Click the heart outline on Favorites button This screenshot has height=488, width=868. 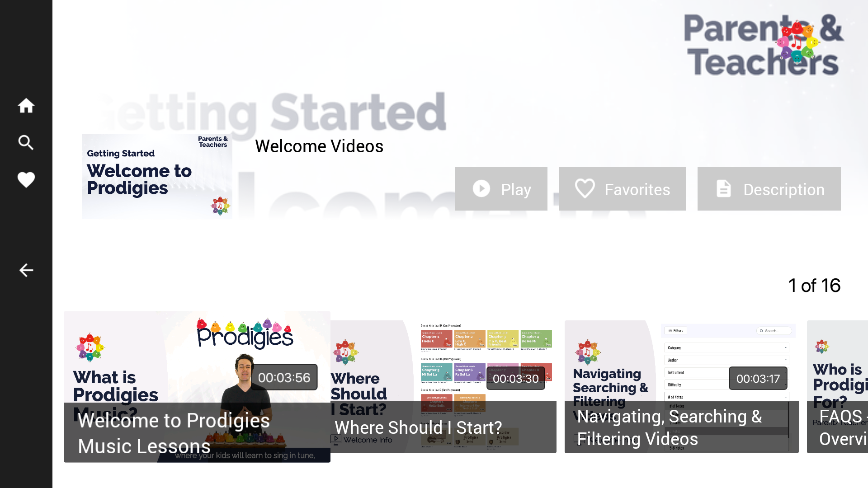[585, 188]
